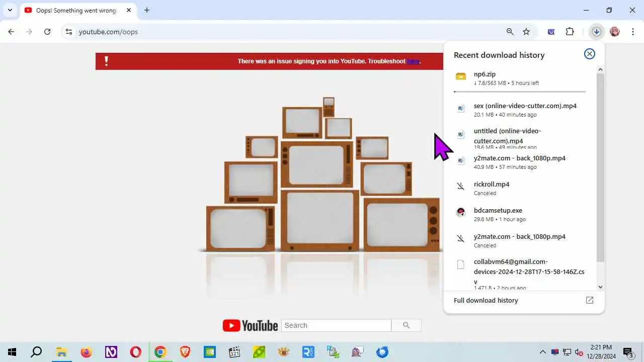The height and width of the screenshot is (362, 644).
Task: Click the downloads list scrollbar thumb
Action: (x=600, y=167)
